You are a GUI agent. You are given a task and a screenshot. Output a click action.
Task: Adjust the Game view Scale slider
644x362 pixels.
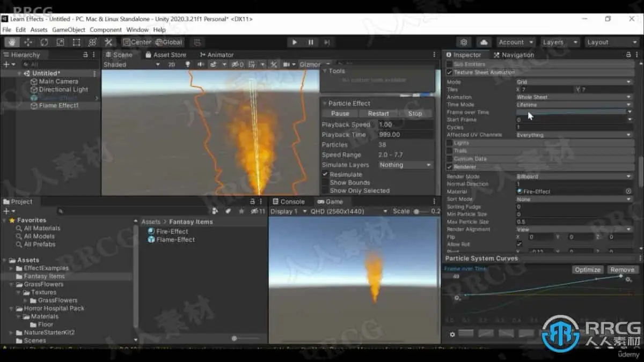(416, 211)
